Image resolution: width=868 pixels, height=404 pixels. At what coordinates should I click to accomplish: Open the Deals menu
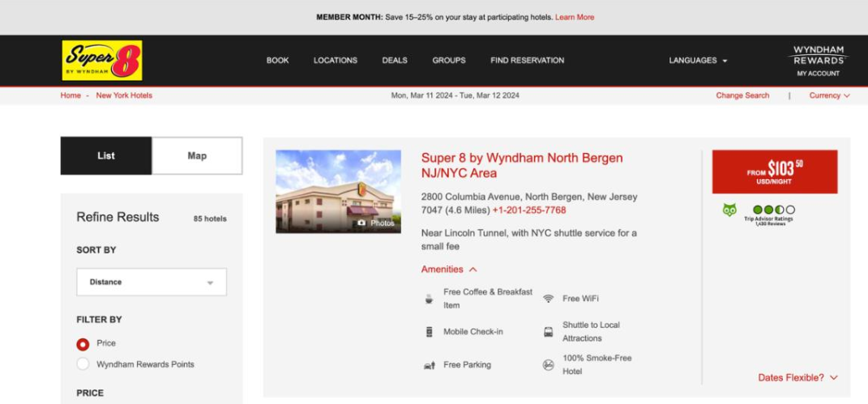click(x=395, y=60)
